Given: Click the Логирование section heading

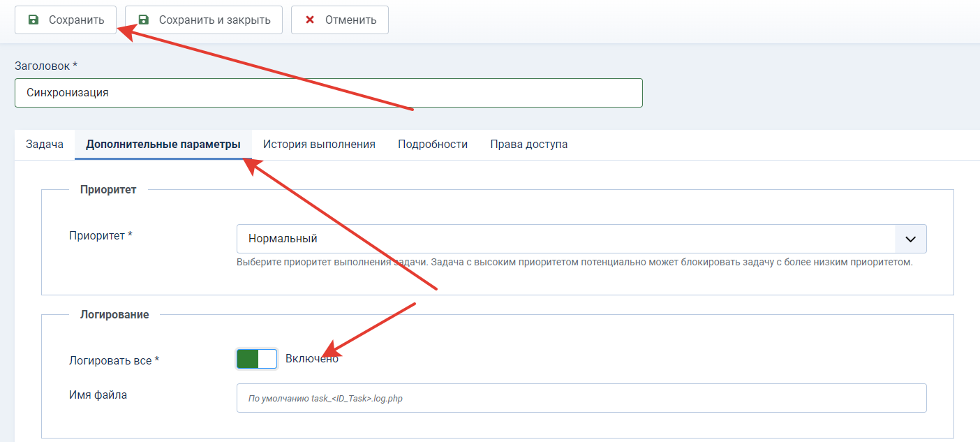Looking at the screenshot, I should (114, 315).
